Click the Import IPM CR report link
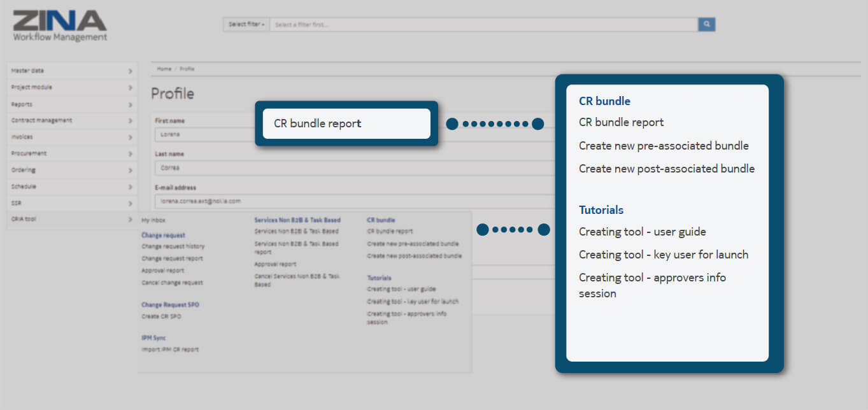868x410 pixels. tap(170, 350)
